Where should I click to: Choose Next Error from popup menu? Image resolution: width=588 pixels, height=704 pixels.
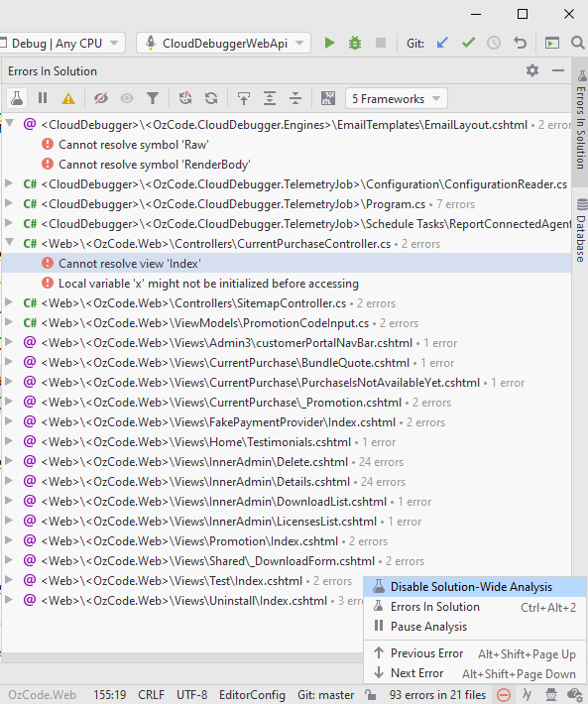tap(475, 673)
